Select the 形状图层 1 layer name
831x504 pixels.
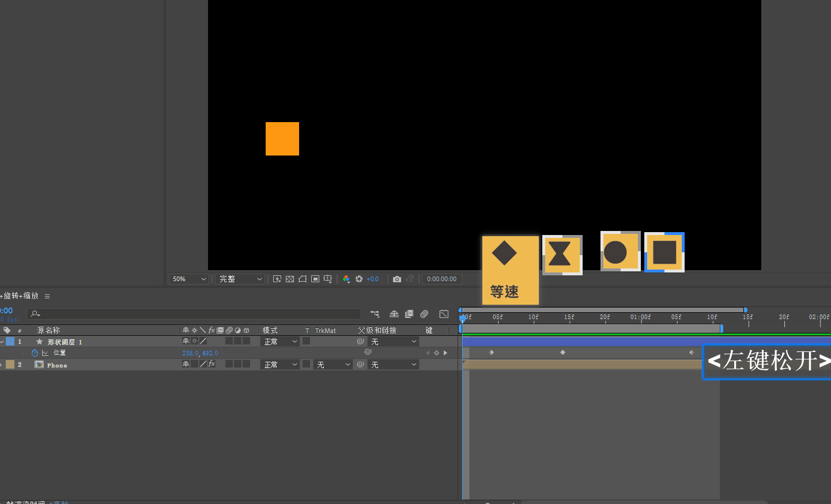(65, 342)
